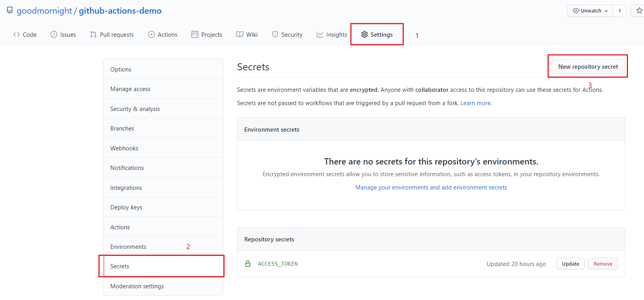This screenshot has height=300, width=644.
Task: Go to Branches settings
Action: [163, 129]
